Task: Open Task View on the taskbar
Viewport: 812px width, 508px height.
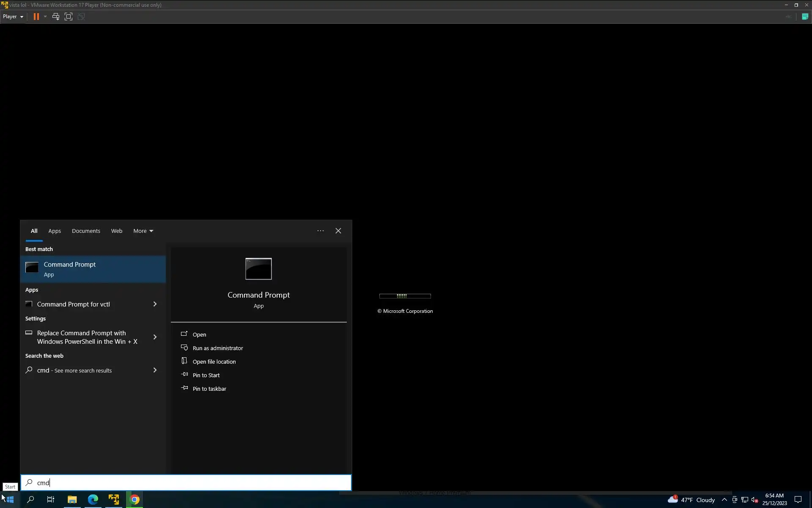Action: (51, 500)
